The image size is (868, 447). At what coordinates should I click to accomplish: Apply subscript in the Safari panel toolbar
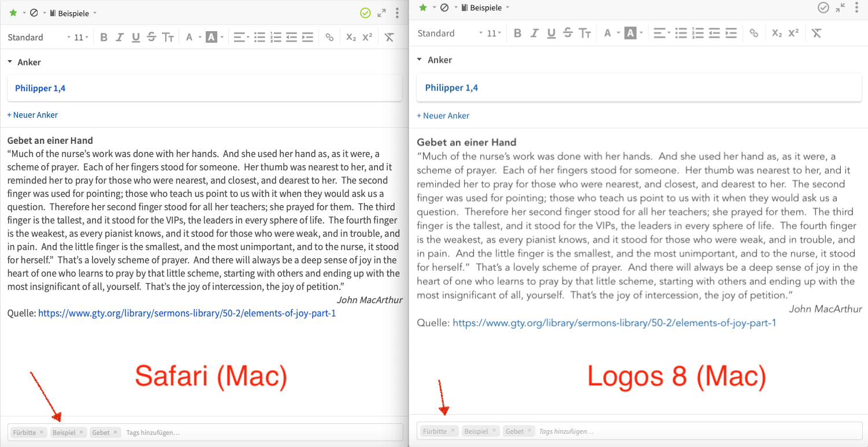pyautogui.click(x=351, y=38)
